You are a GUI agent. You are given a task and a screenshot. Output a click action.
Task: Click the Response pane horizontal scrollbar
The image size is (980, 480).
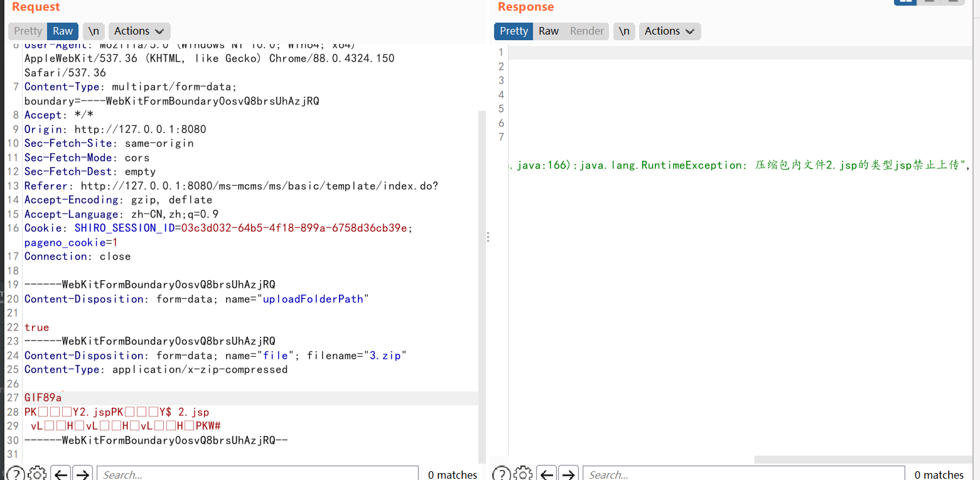864,460
